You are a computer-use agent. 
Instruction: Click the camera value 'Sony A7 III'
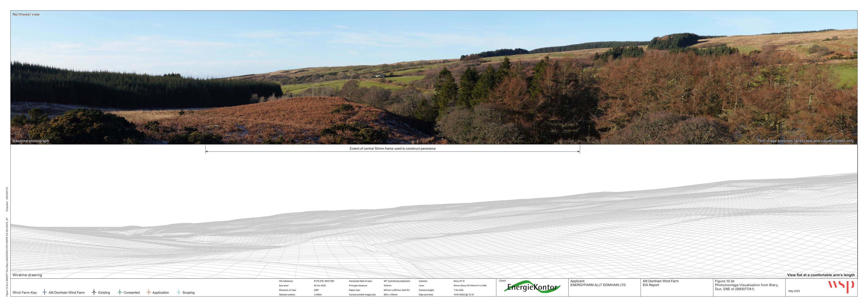[x=459, y=281]
